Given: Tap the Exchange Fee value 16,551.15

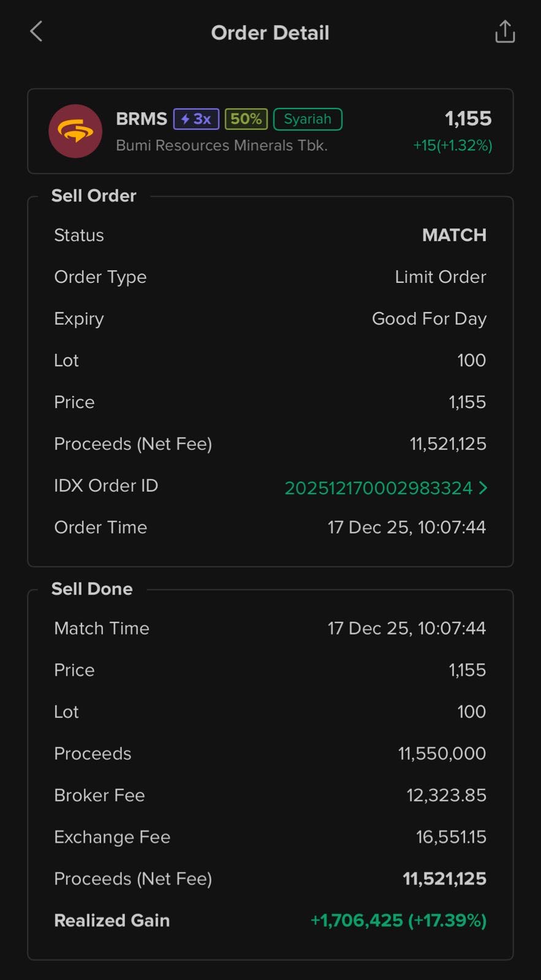Looking at the screenshot, I should (x=451, y=837).
